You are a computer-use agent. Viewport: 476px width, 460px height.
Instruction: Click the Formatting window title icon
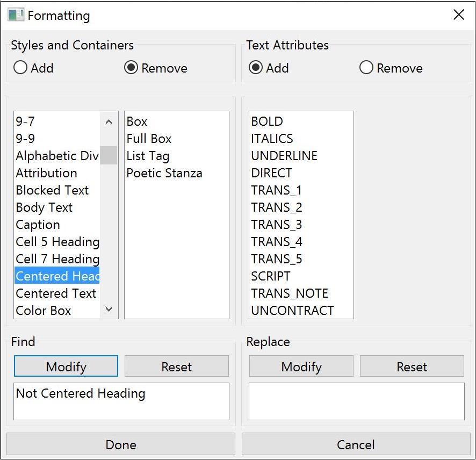click(x=16, y=15)
